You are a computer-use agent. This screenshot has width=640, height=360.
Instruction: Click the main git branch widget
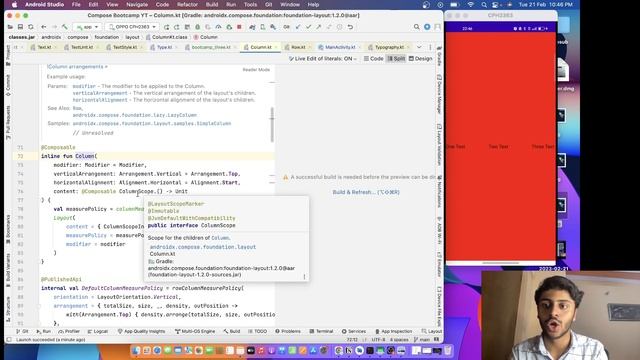click(x=422, y=340)
